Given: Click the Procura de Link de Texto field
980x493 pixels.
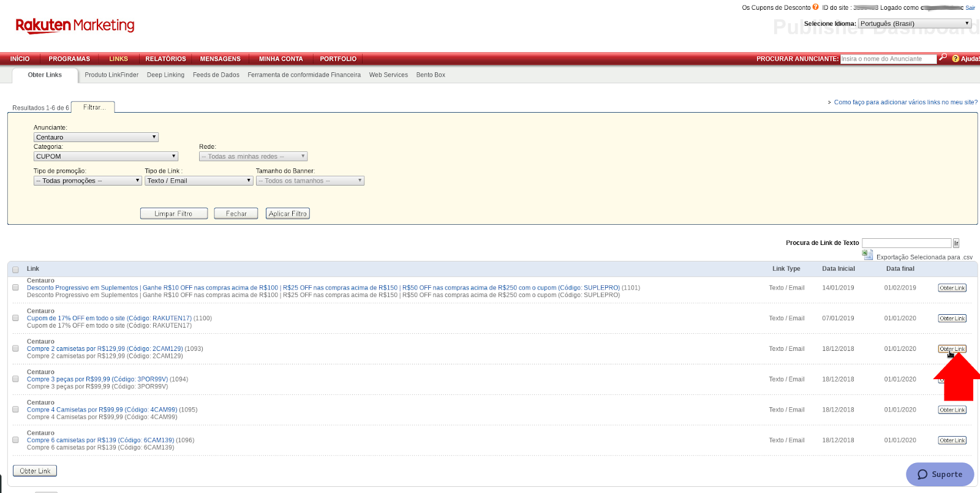Looking at the screenshot, I should point(907,243).
